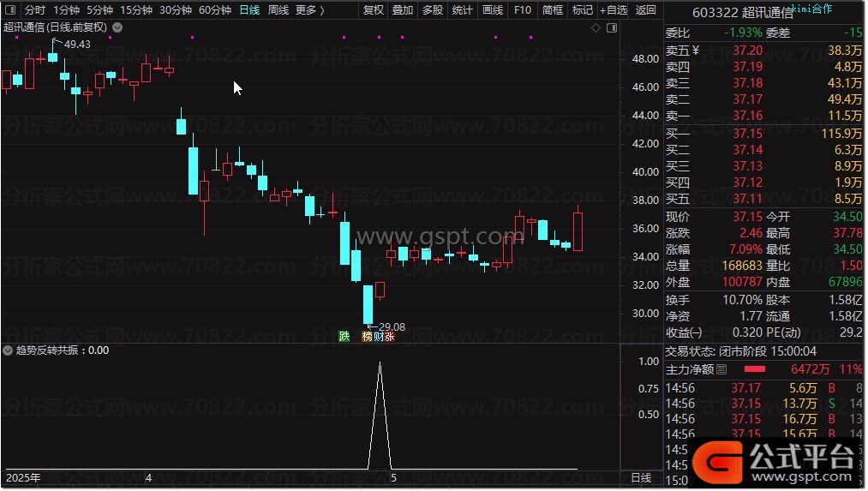Click the 交易状态 闭市阶段 status text

click(740, 351)
